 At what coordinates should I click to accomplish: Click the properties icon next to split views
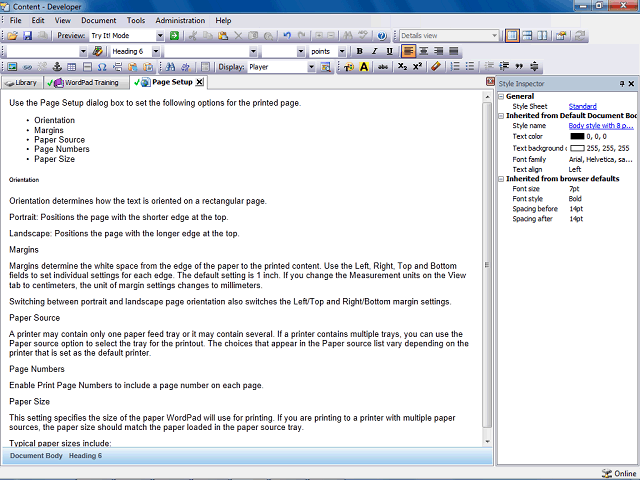point(561,36)
